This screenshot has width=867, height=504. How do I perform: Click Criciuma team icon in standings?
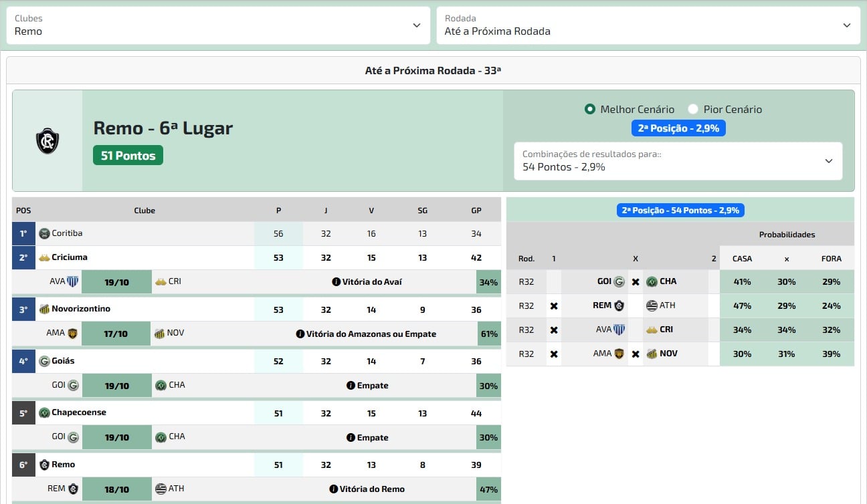(x=44, y=257)
